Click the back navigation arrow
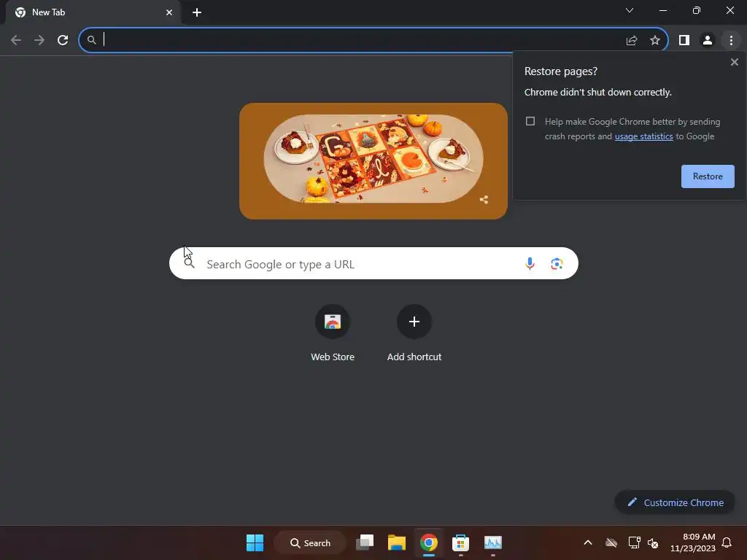 click(x=16, y=40)
